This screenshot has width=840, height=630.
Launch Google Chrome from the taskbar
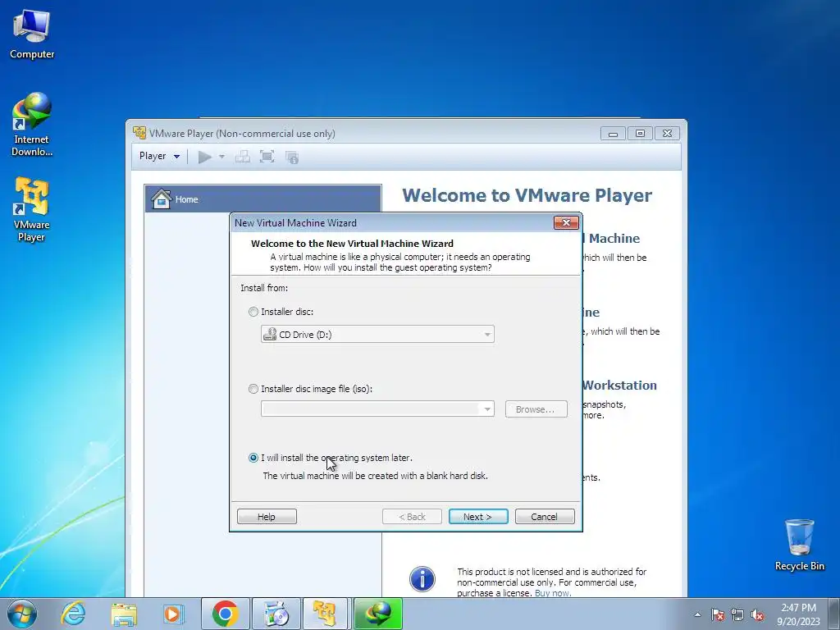(225, 614)
